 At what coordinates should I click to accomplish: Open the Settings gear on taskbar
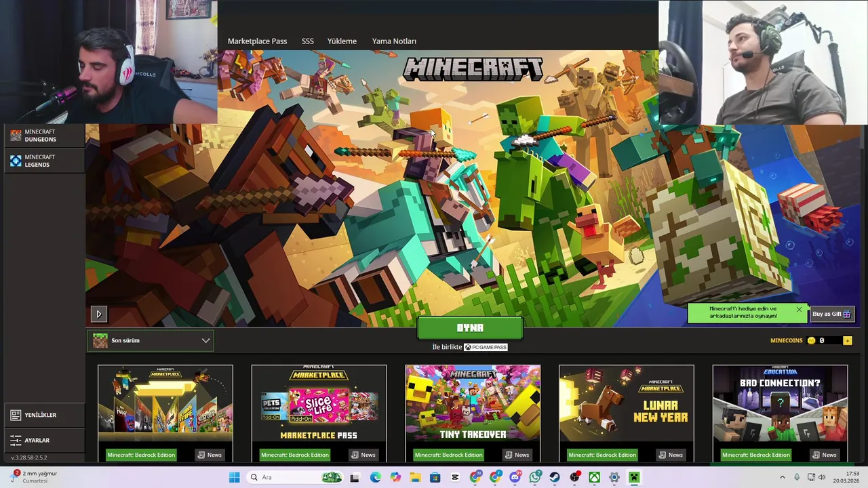click(x=614, y=477)
